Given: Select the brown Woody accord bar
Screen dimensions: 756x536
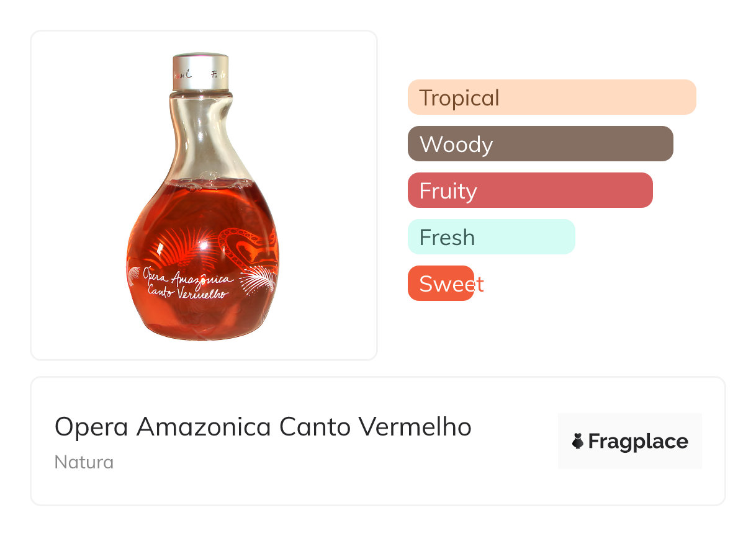Looking at the screenshot, I should click(540, 144).
